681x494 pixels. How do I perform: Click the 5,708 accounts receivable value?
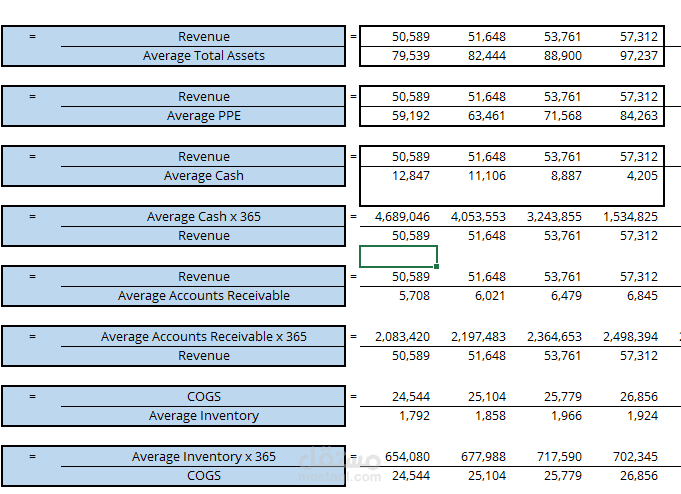point(414,295)
